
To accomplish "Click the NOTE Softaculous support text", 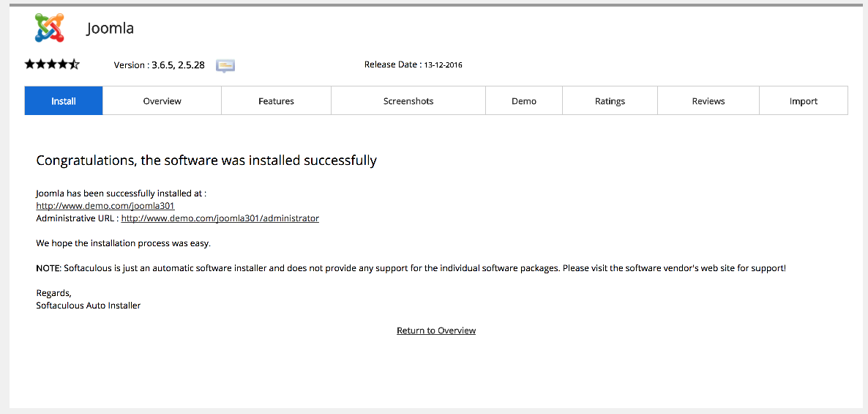I will click(411, 268).
